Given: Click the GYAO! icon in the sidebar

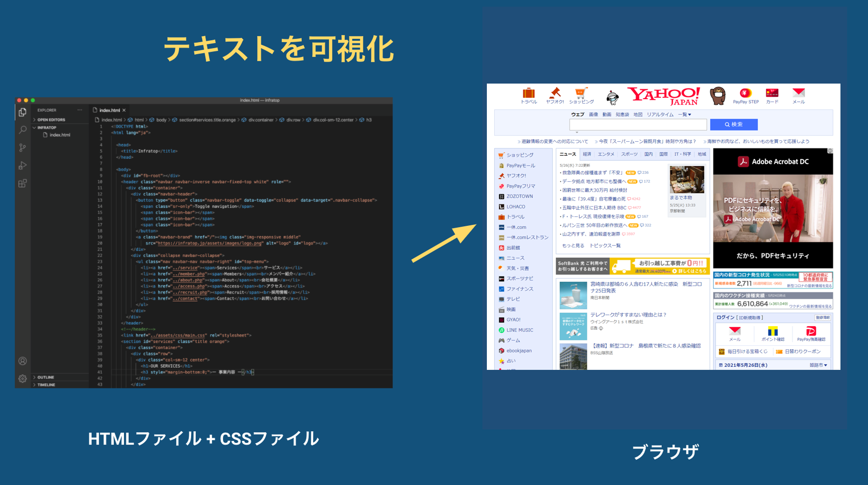Looking at the screenshot, I should [x=514, y=320].
